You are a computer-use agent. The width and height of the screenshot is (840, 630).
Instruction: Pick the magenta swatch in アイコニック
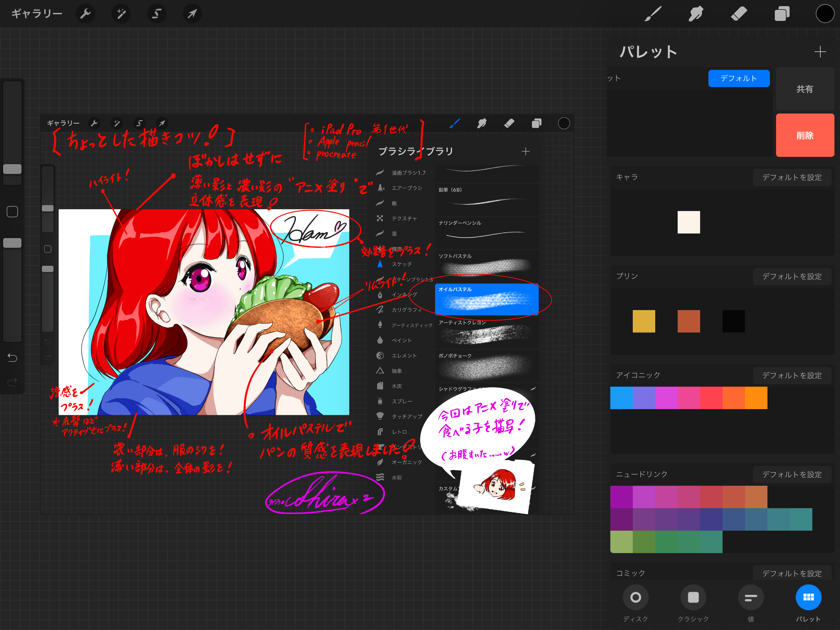666,398
